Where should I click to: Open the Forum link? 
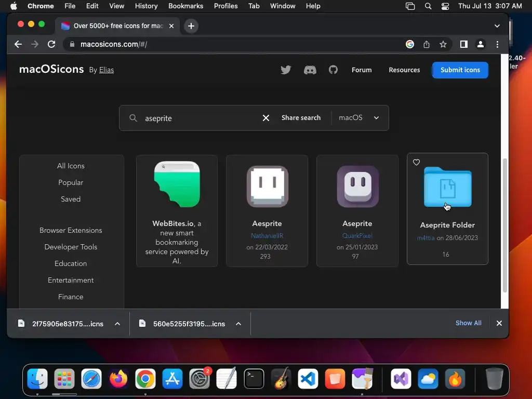coord(362,70)
